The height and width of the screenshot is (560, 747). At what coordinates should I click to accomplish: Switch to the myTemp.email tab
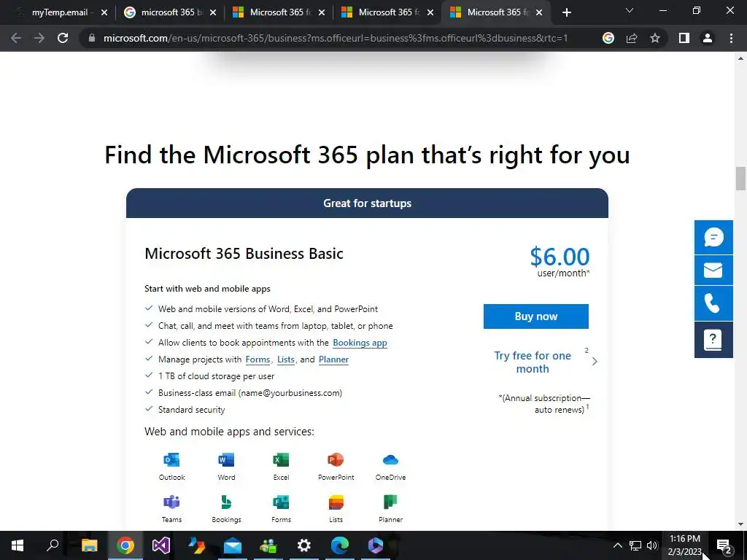[61, 12]
